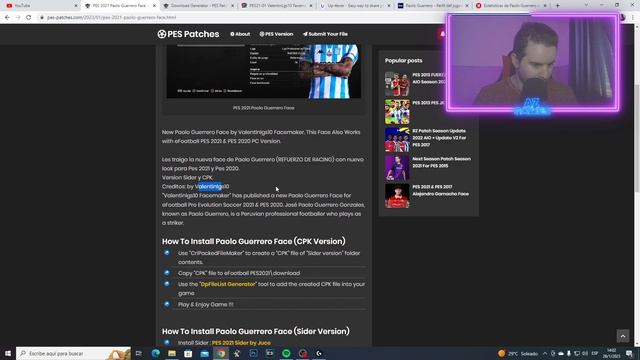Click the caption PES 2021 Paolo Guerrero Face
Image resolution: width=640 pixels, height=360 pixels.
pyautogui.click(x=264, y=108)
